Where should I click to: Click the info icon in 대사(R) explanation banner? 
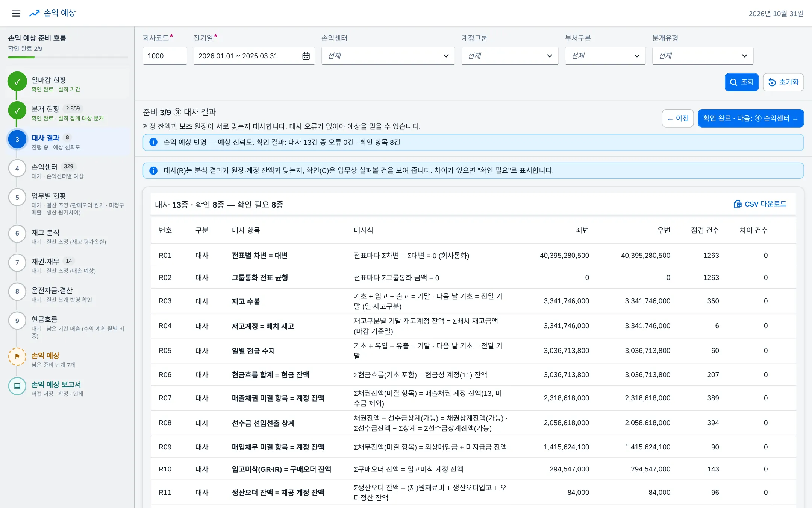[x=153, y=170]
